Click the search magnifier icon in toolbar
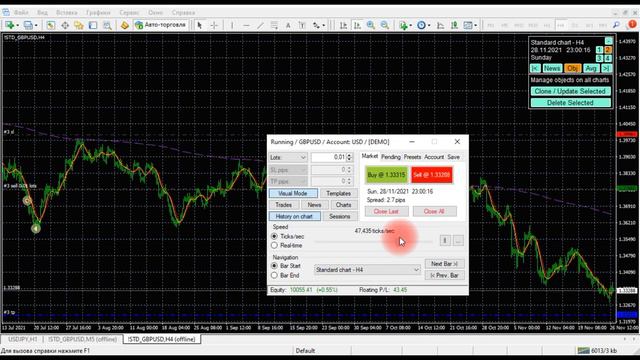This screenshot has height=360, width=640. click(x=616, y=25)
